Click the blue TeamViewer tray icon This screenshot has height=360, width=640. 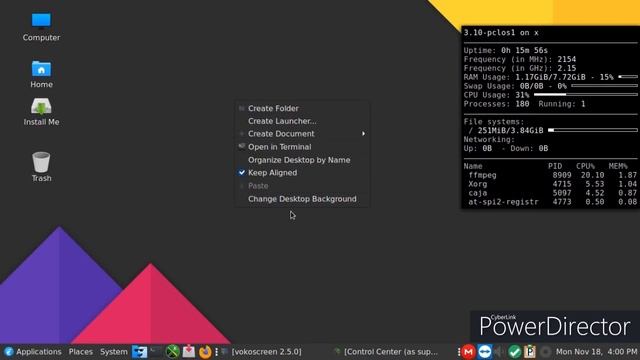484,351
